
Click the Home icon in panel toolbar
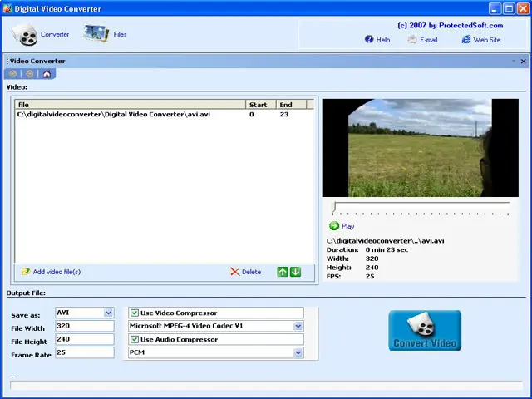click(47, 74)
